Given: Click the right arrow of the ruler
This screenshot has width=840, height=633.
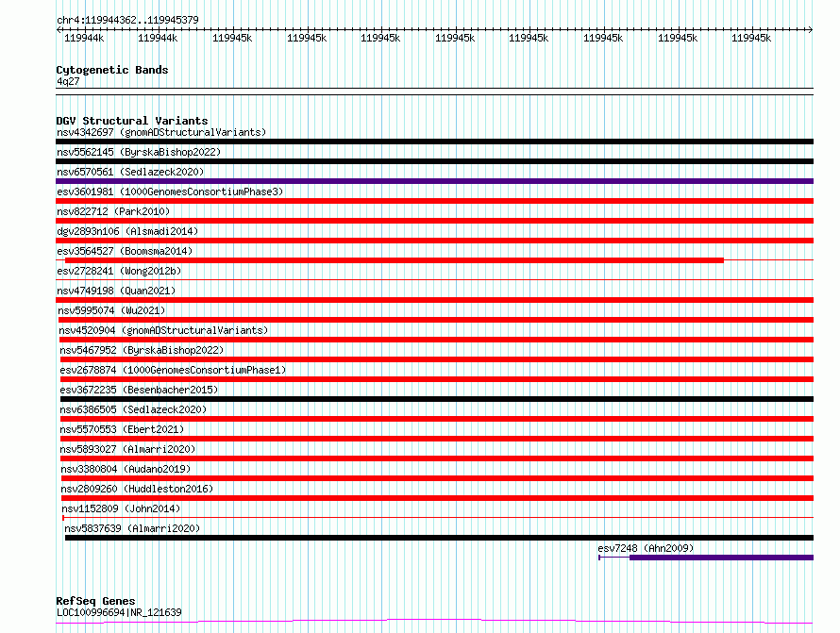Looking at the screenshot, I should click(811, 29).
